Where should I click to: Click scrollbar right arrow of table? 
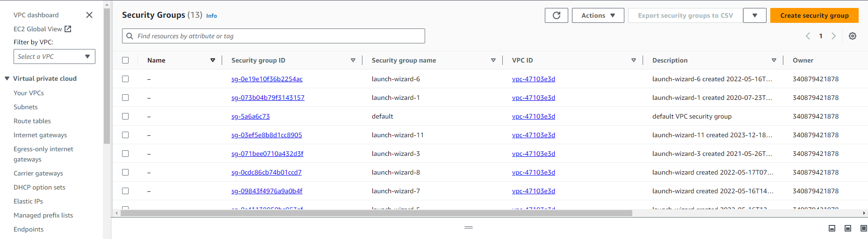pos(864,213)
